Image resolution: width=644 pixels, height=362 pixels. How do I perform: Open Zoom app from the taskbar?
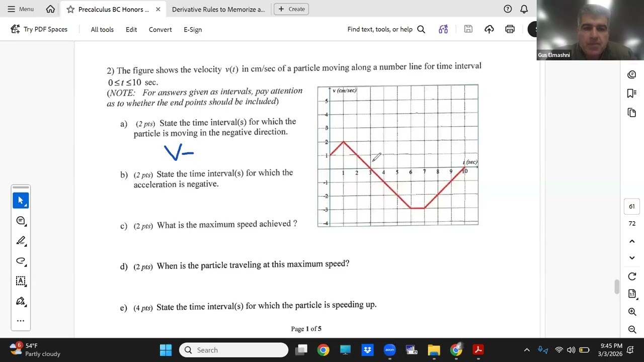tap(389, 350)
